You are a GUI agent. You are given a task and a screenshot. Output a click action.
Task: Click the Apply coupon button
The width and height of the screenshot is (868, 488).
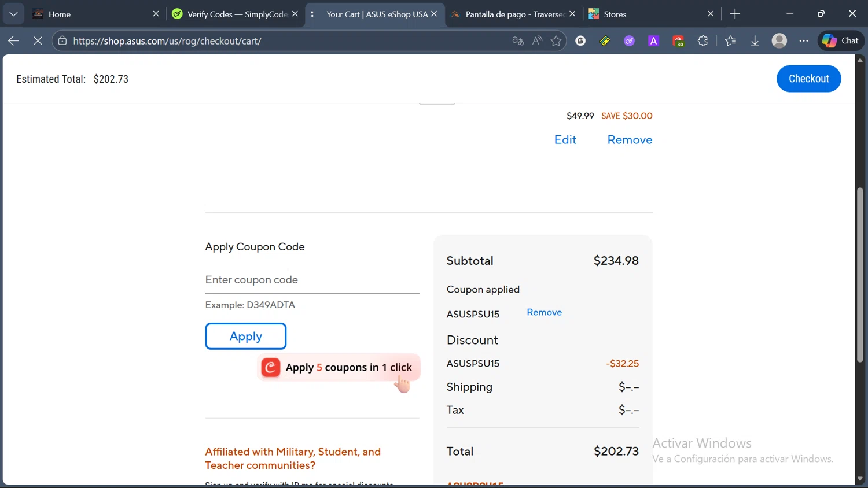tap(246, 336)
